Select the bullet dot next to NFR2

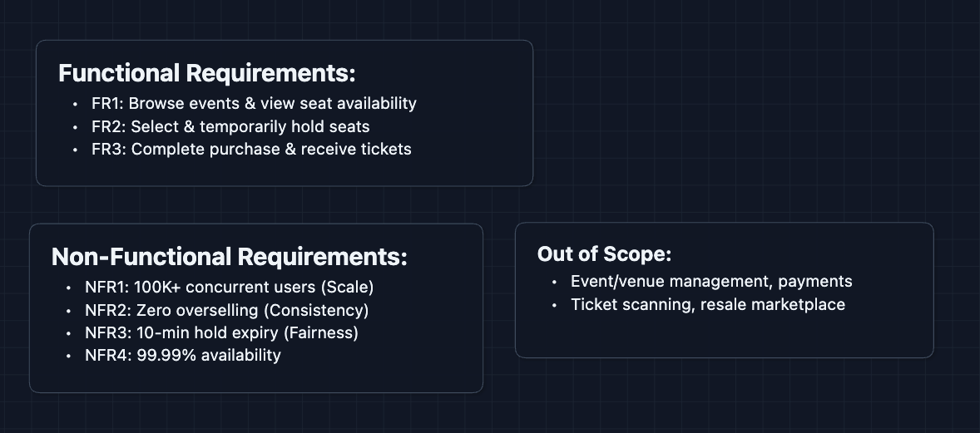click(x=69, y=311)
